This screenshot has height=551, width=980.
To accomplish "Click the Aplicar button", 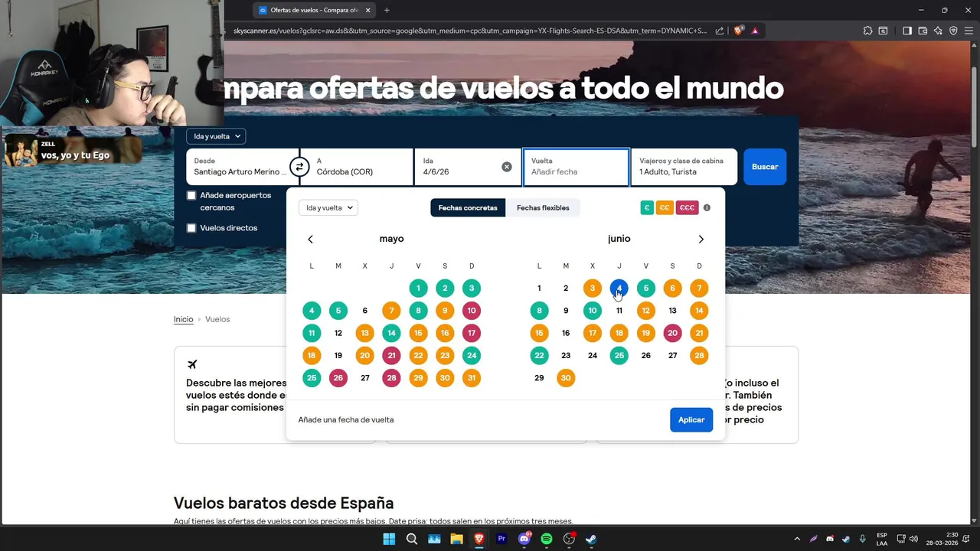I will pos(691,419).
